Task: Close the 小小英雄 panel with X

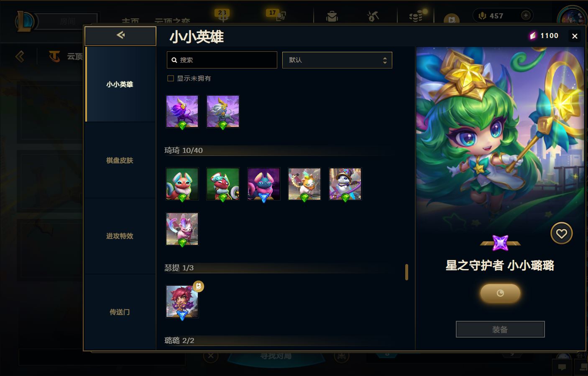Action: coord(575,36)
